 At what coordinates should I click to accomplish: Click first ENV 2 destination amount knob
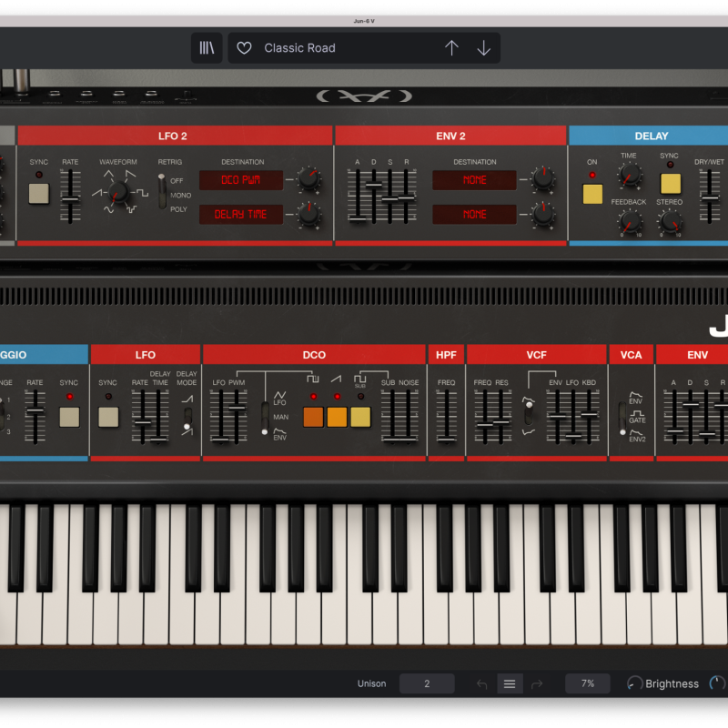(x=542, y=179)
